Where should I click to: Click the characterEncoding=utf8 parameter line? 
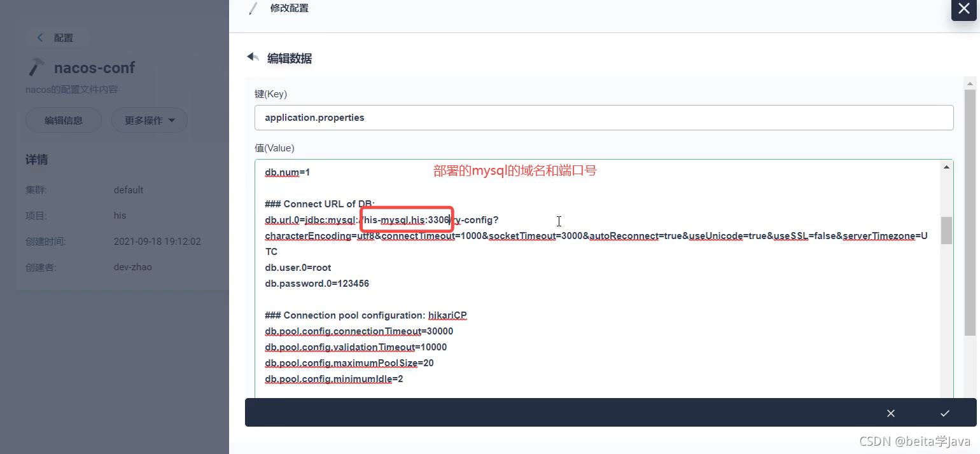(x=596, y=236)
